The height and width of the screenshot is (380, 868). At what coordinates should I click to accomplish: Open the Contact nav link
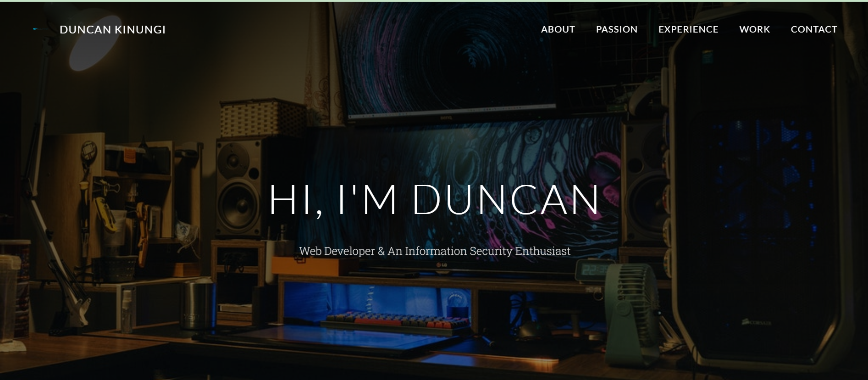click(813, 29)
